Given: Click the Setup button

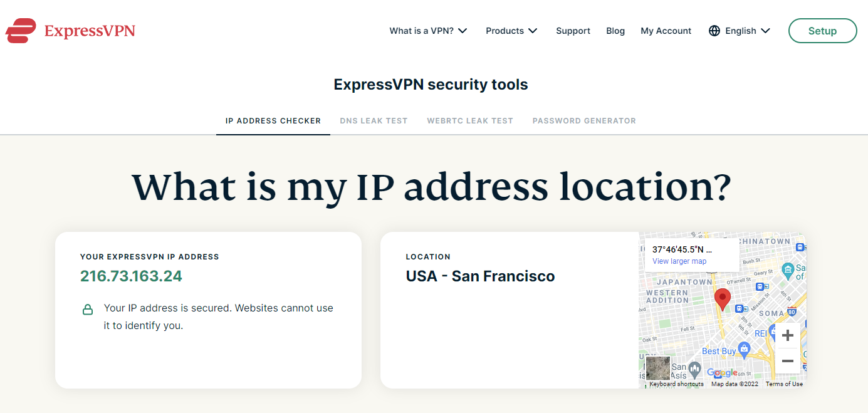Looking at the screenshot, I should point(822,31).
